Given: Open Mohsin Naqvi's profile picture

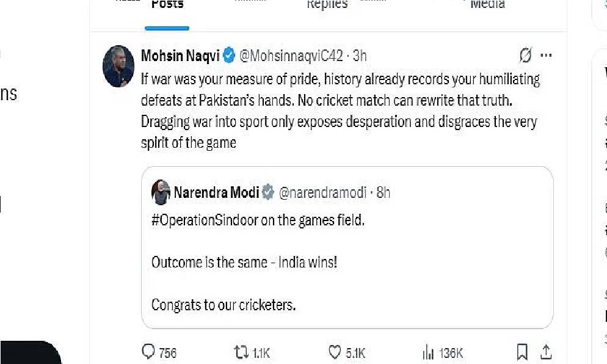Looking at the screenshot, I should tap(118, 66).
